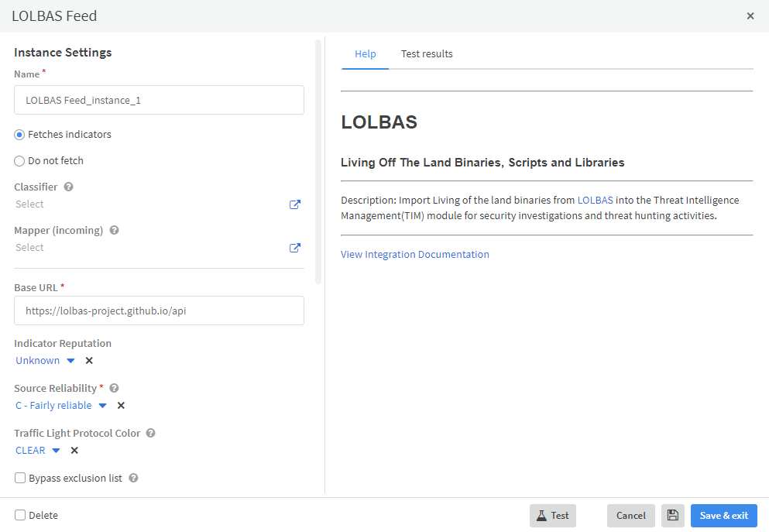
Task: Click the Mapper (incoming) help icon
Action: click(115, 231)
